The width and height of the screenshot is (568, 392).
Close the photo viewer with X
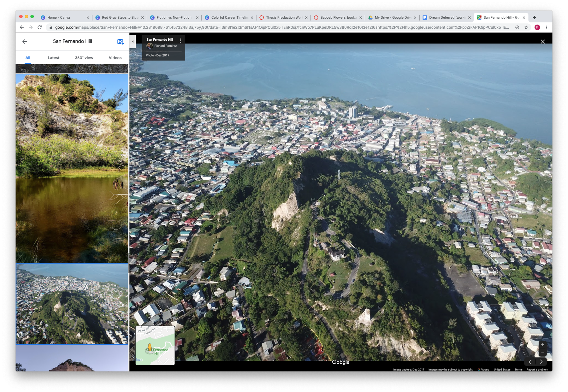(542, 42)
